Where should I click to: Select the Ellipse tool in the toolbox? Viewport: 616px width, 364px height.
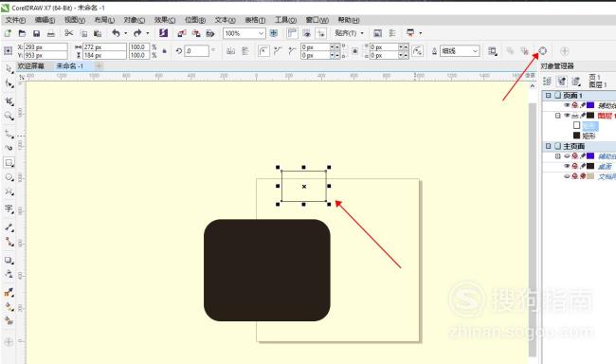point(9,177)
